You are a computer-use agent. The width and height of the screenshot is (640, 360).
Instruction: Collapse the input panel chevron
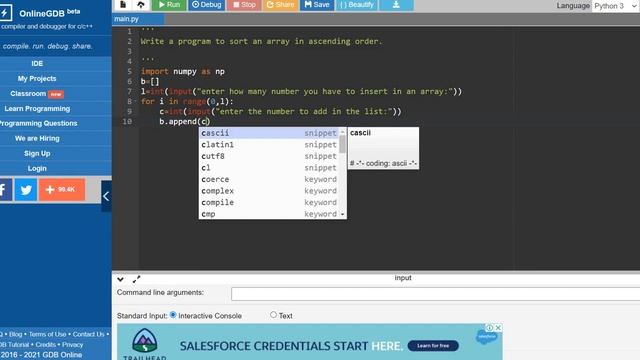120,280
